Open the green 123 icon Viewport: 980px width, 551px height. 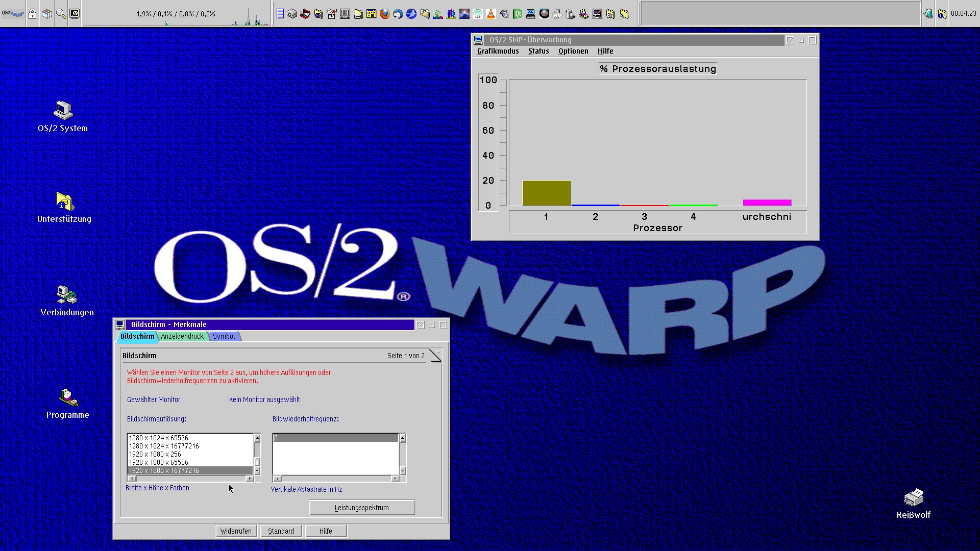point(478,14)
